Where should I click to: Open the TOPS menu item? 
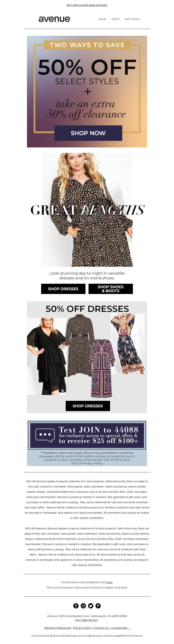pyautogui.click(x=115, y=19)
